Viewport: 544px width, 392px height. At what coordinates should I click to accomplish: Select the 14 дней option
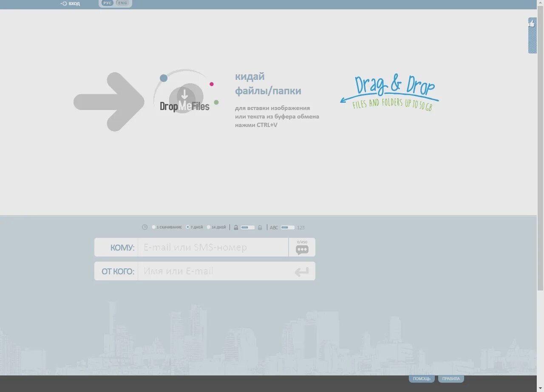tap(216, 227)
